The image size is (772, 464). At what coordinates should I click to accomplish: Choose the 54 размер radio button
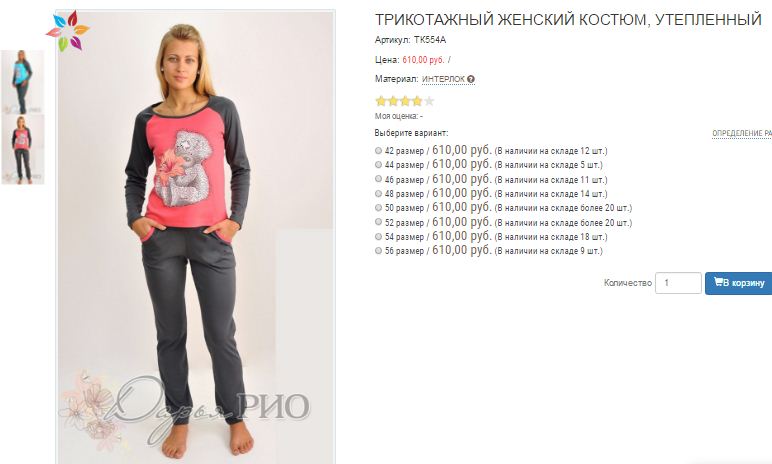point(378,236)
